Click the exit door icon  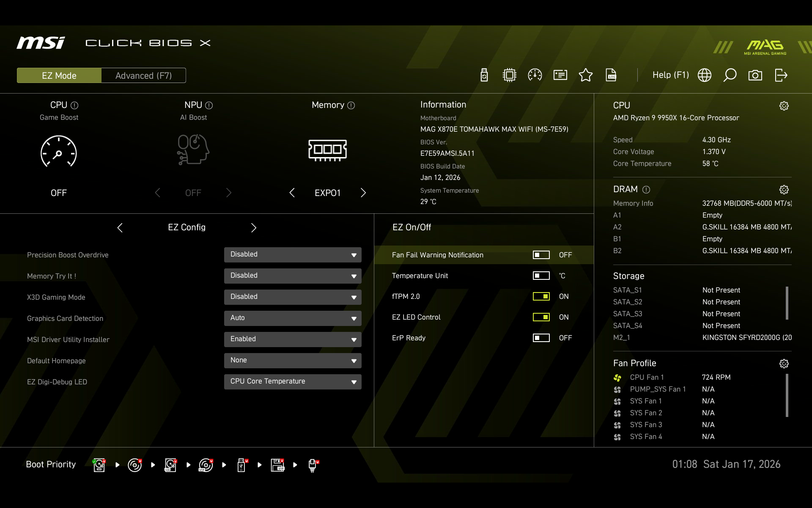[x=781, y=75]
